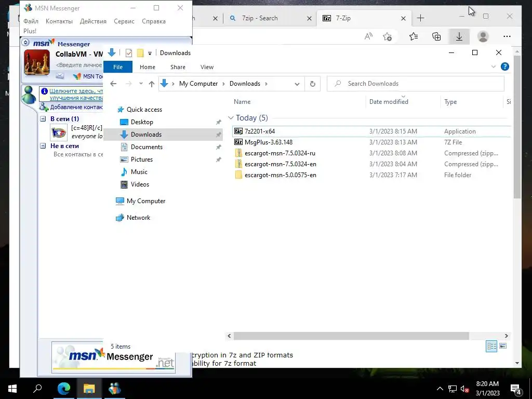Viewport: 532px width, 399px height.
Task: Expand the ribbon chevron
Action: [494, 67]
